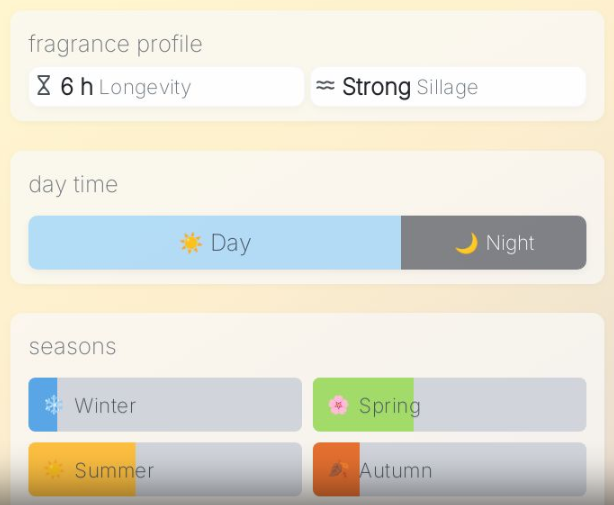Viewport: 614px width, 505px height.
Task: Click the Autumn season bar
Action: (x=450, y=470)
